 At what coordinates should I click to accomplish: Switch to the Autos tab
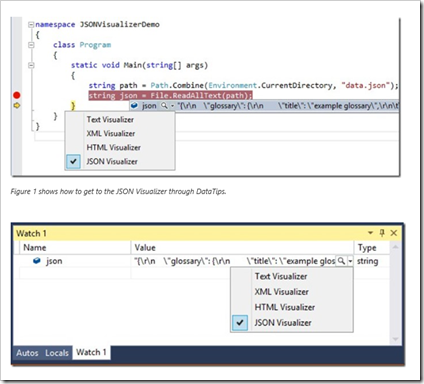click(x=27, y=353)
